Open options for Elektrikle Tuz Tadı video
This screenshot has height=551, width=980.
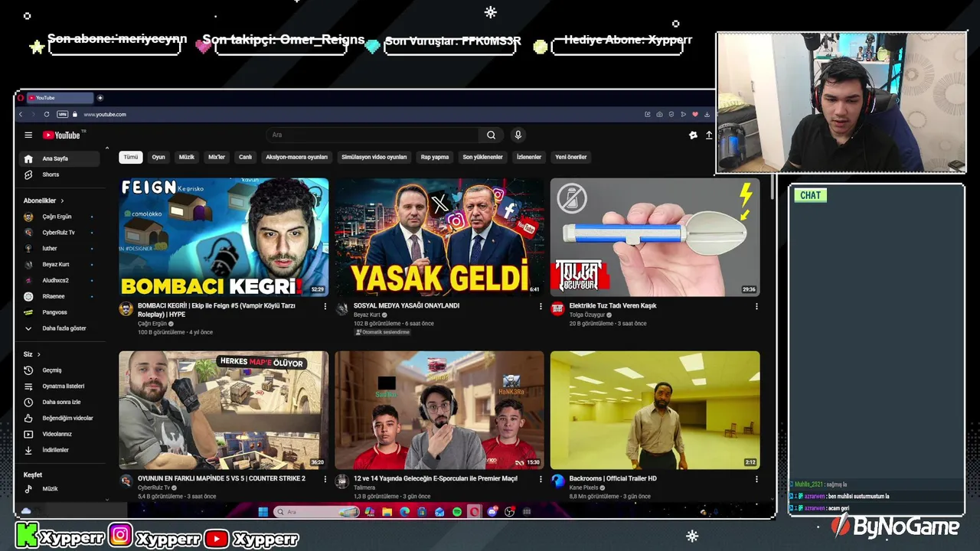[x=757, y=306]
